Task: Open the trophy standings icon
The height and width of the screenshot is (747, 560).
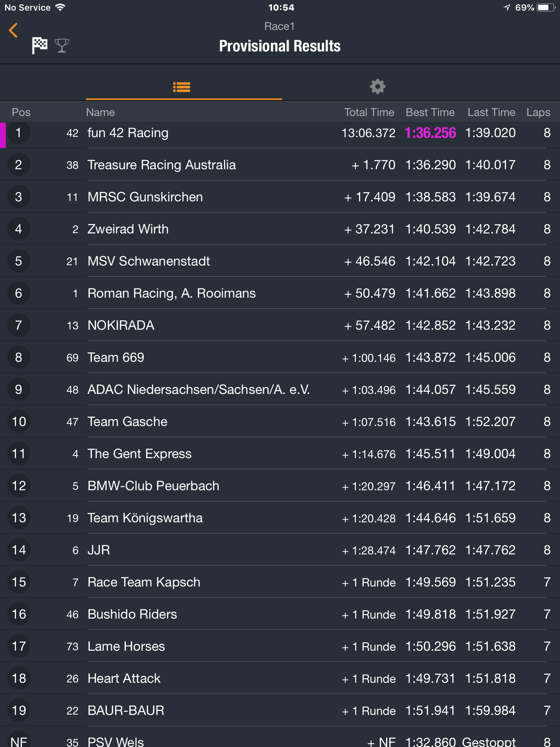Action: coord(62,46)
